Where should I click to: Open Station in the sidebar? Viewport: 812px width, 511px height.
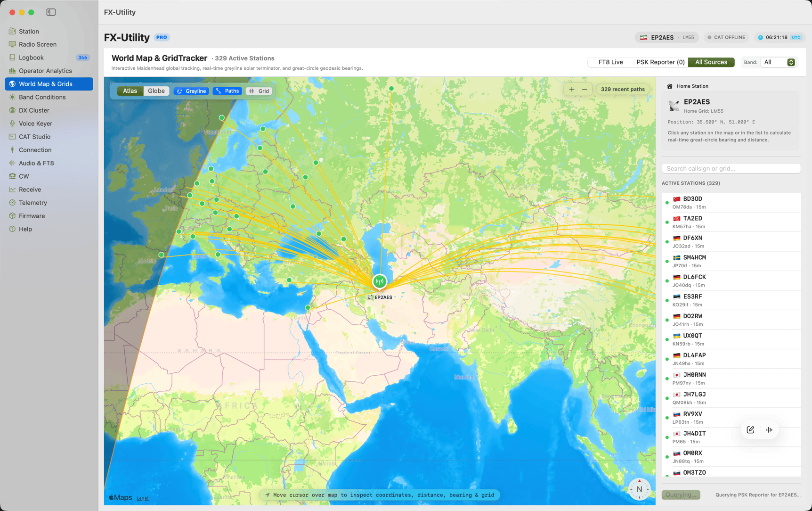click(49, 31)
